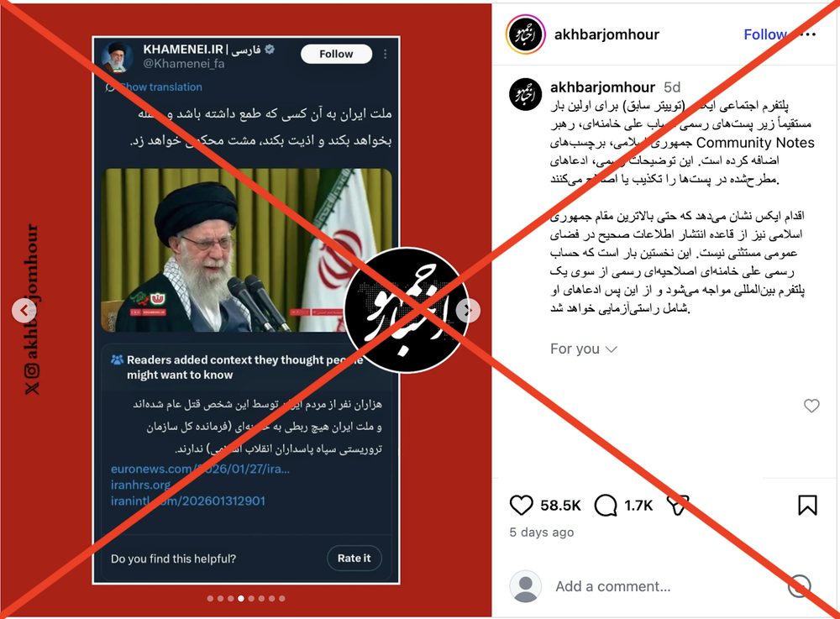Save the post with the bookmark icon

pyautogui.click(x=807, y=505)
